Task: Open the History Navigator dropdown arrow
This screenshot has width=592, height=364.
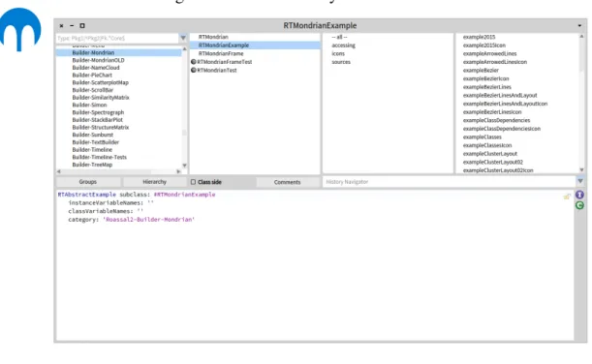Action: pos(580,181)
